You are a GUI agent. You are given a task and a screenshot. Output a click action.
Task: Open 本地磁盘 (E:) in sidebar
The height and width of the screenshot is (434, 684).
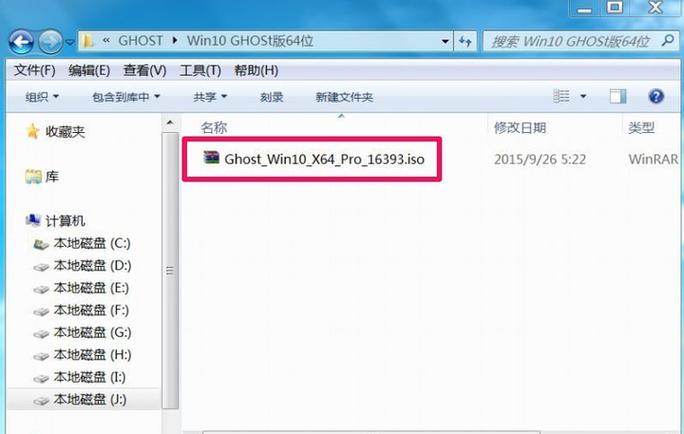tap(91, 288)
